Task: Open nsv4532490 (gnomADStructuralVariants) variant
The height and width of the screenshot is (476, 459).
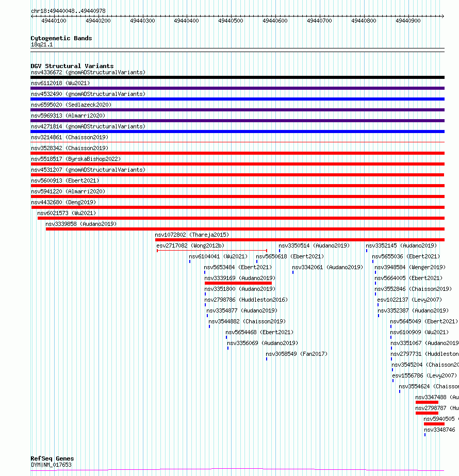Action: 88,94
